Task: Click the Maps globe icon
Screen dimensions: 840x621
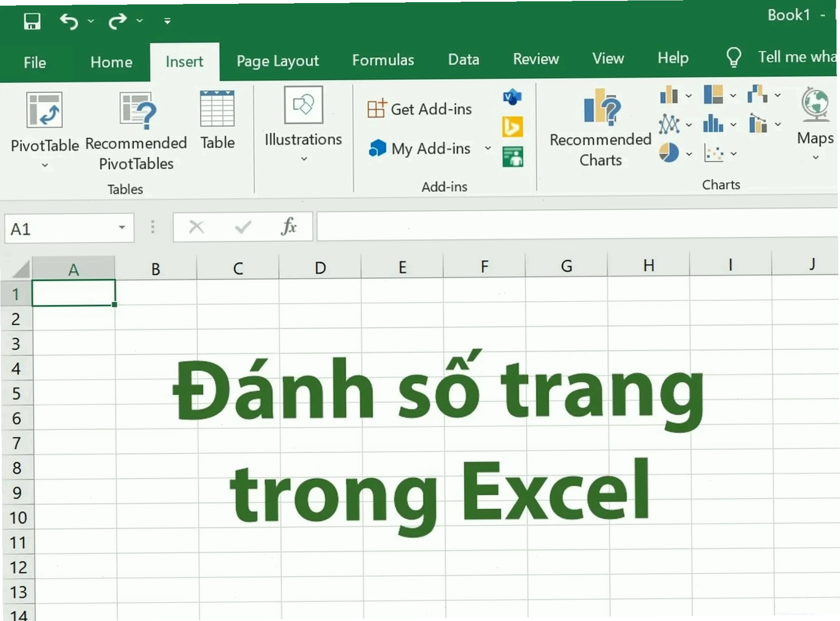Action: tap(815, 105)
